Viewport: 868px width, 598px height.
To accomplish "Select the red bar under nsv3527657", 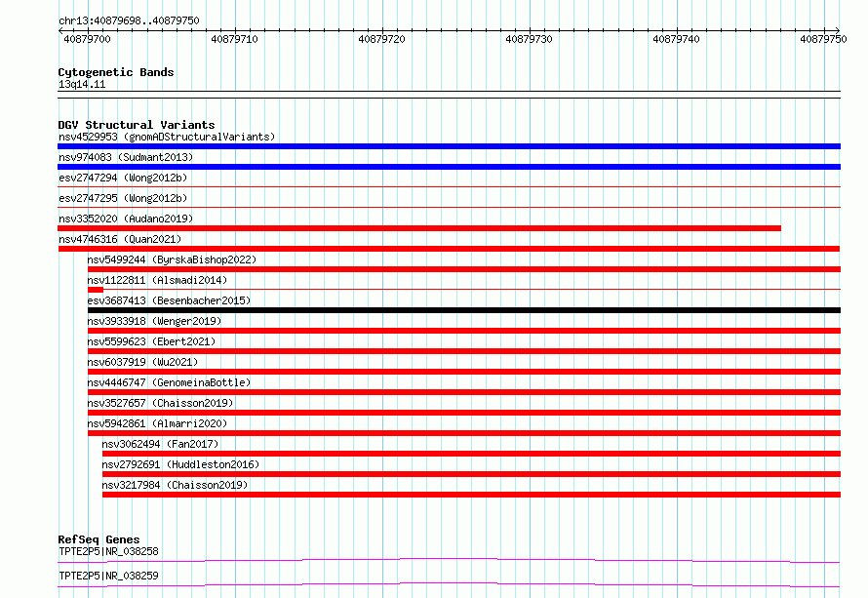I will 464,413.
